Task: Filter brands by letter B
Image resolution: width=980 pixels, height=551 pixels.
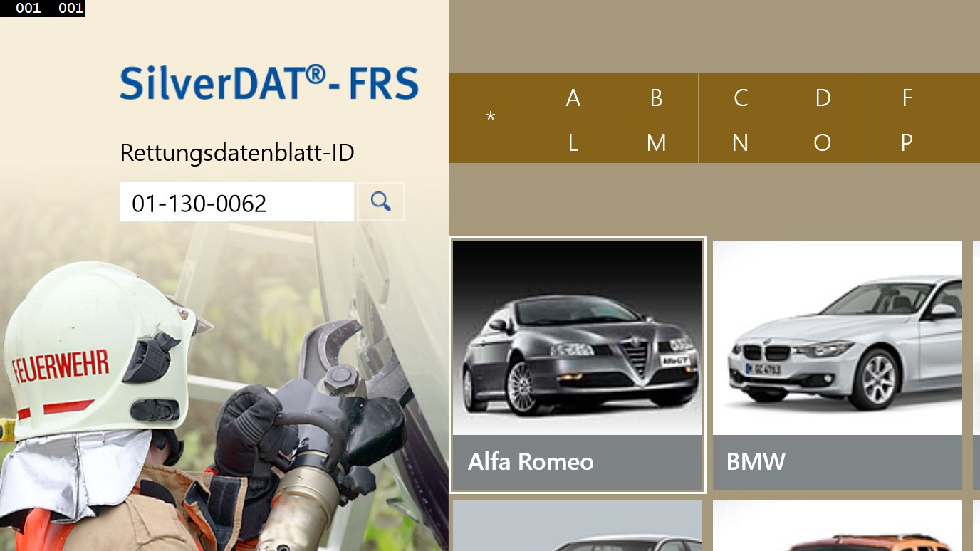Action: 656,98
